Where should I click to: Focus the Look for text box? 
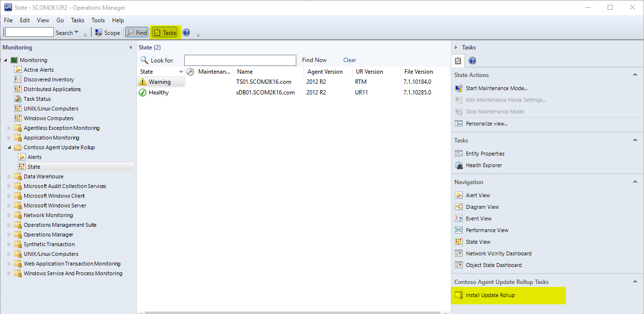click(x=240, y=60)
